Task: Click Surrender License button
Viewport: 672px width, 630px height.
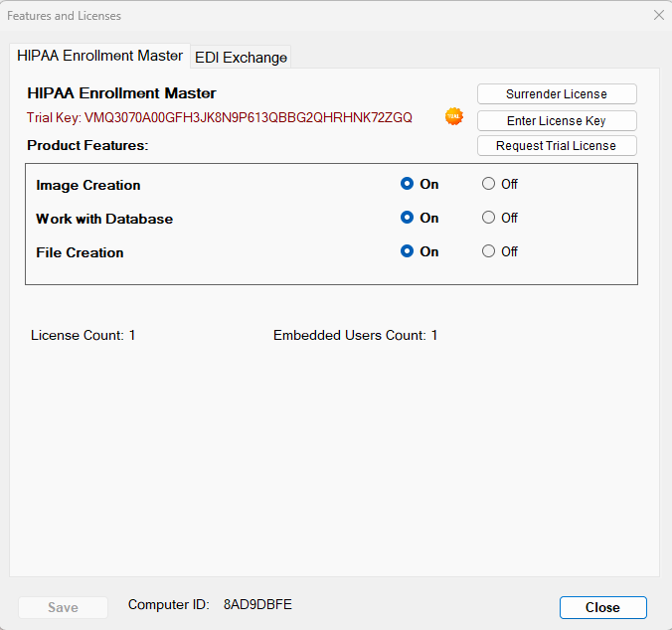Action: (557, 93)
